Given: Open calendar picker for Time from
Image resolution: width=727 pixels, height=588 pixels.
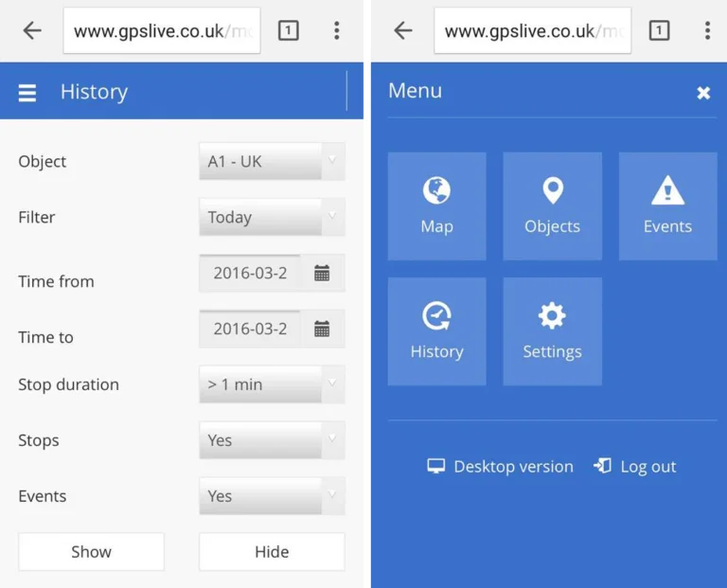Looking at the screenshot, I should (x=322, y=274).
